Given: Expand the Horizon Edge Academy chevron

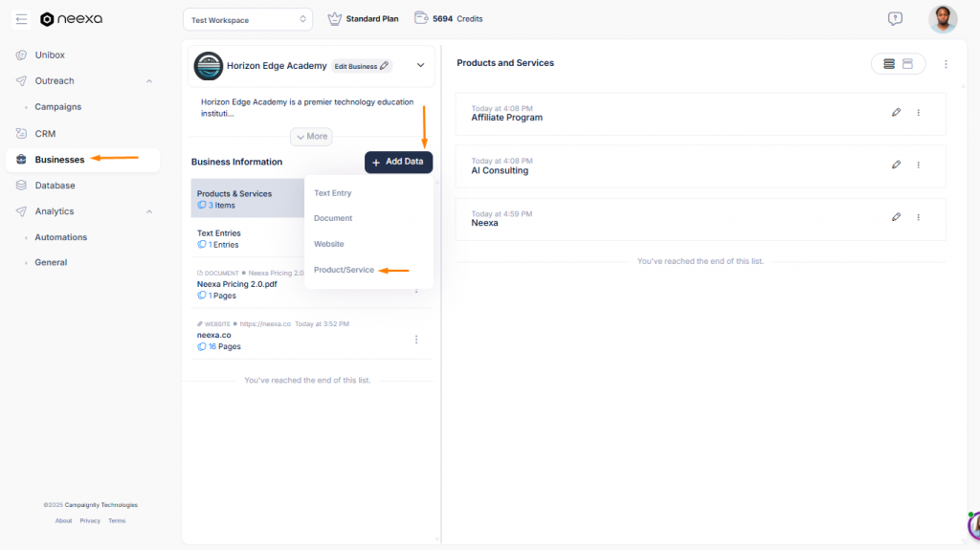Looking at the screenshot, I should pyautogui.click(x=420, y=65).
